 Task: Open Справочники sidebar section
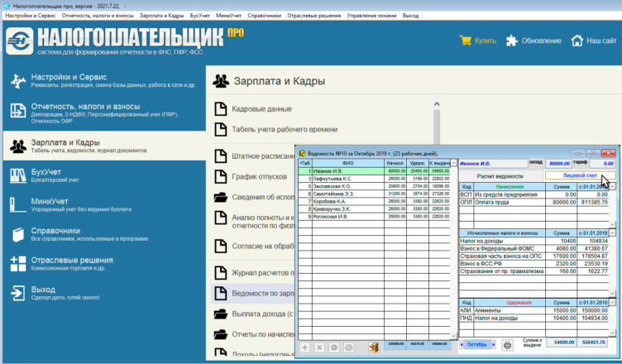(104, 234)
